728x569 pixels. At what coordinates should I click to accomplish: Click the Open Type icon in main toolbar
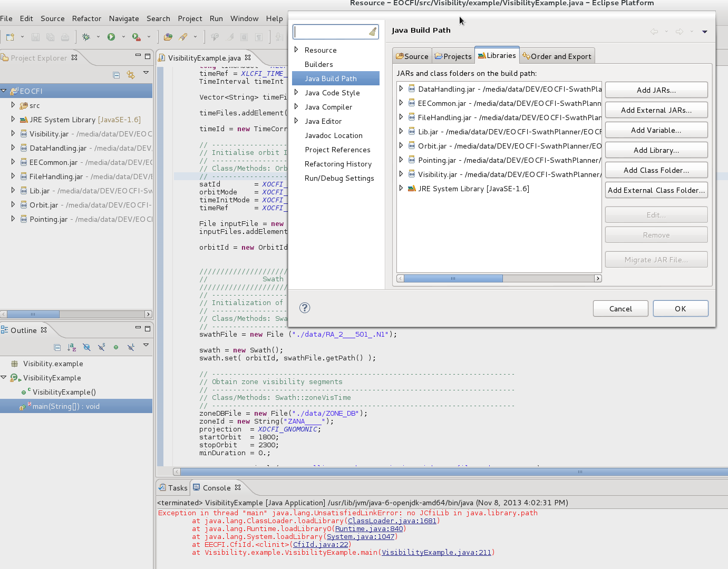point(168,37)
